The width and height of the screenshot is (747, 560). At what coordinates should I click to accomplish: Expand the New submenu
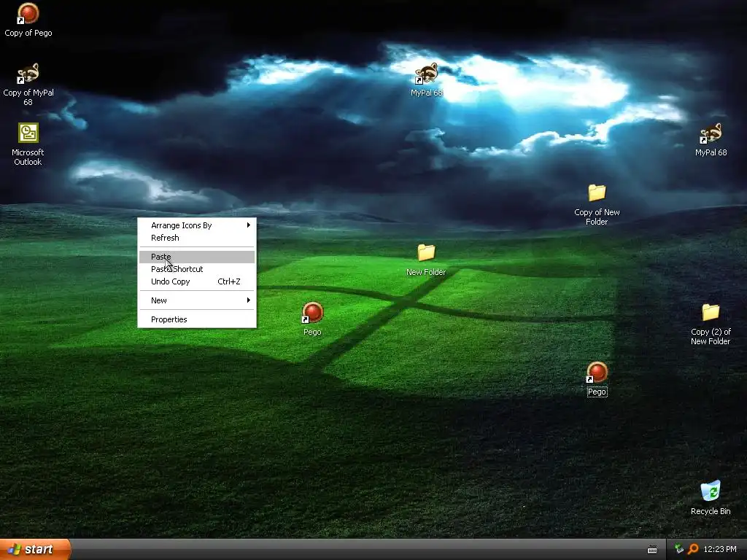click(x=197, y=300)
